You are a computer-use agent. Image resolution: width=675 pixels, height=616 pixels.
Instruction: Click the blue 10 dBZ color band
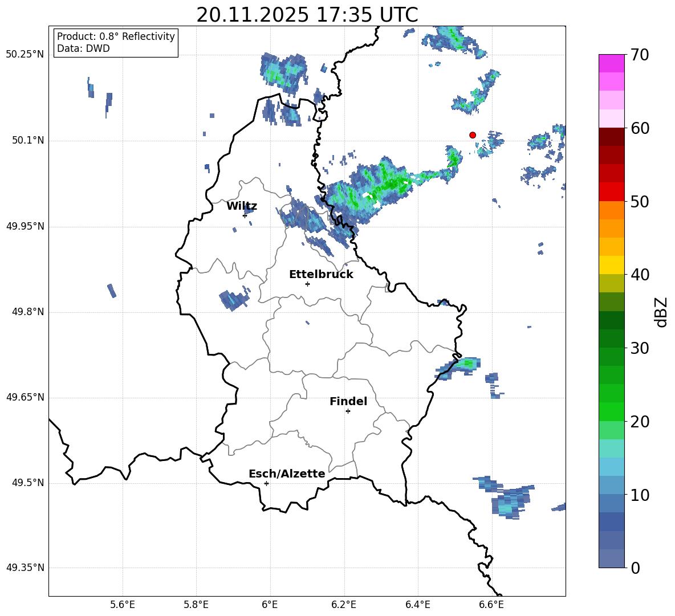[611, 485]
